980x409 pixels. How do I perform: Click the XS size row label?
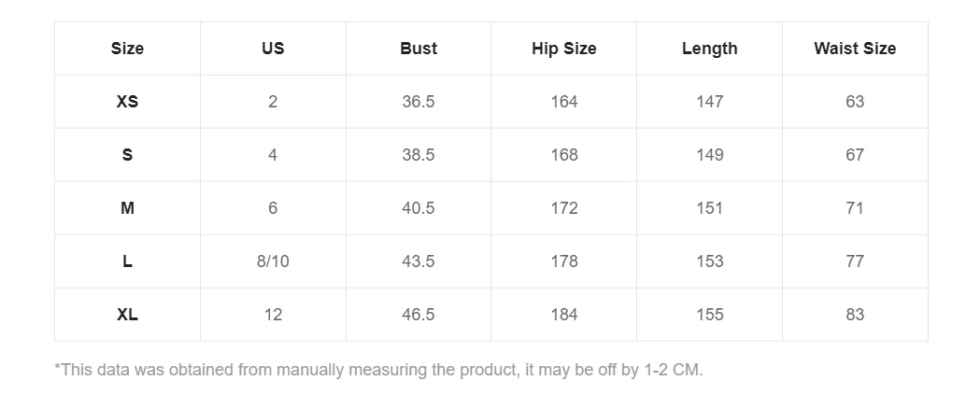tap(127, 102)
